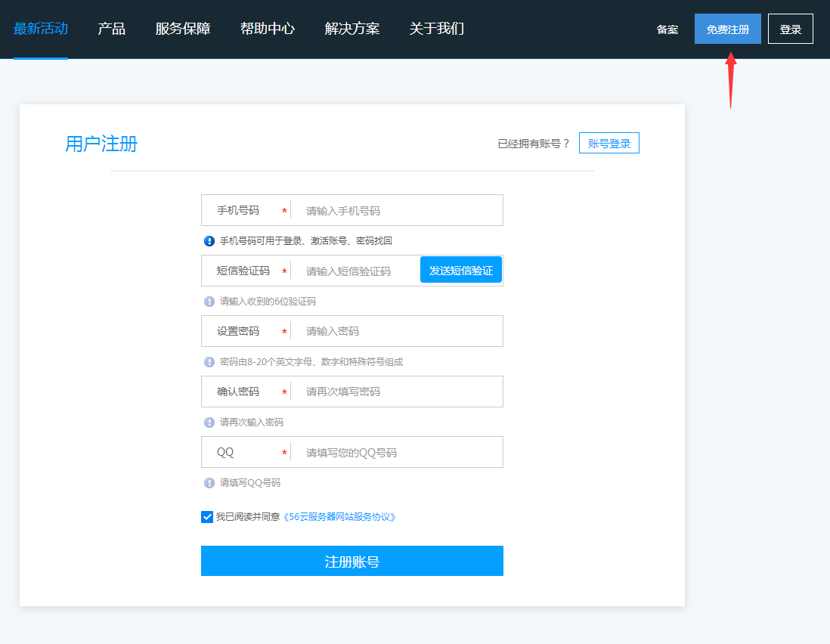Click the 登录 button in header
Screen dimensions: 830x644
coord(790,29)
